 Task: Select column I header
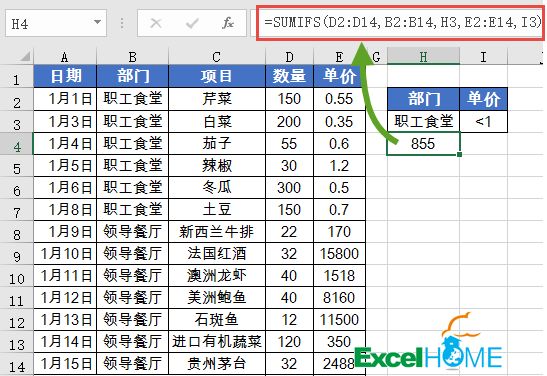[x=483, y=57]
